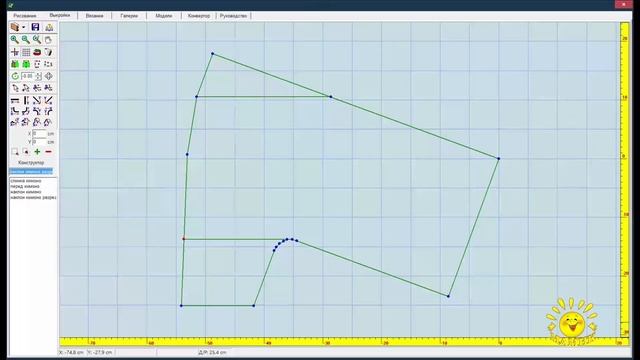Select 'капюшон кимоно' list entry without 'разрез'
This screenshot has width=640, height=360.
[x=26, y=191]
